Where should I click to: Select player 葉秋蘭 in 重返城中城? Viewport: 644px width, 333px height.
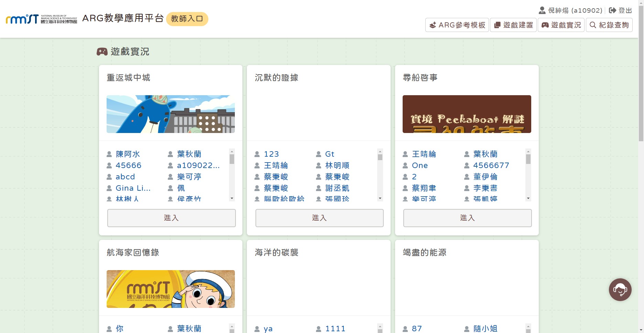click(x=189, y=154)
